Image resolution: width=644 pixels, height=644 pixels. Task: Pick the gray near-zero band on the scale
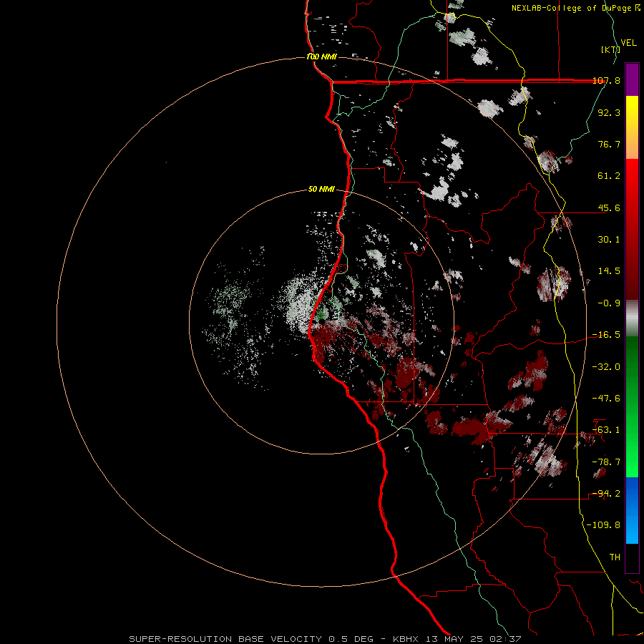(x=632, y=318)
